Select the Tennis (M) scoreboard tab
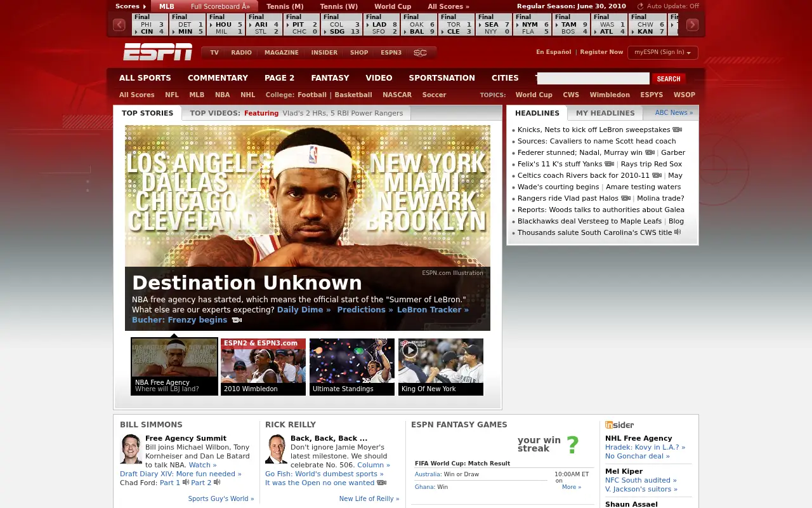The height and width of the screenshot is (508, 812). pos(285,6)
